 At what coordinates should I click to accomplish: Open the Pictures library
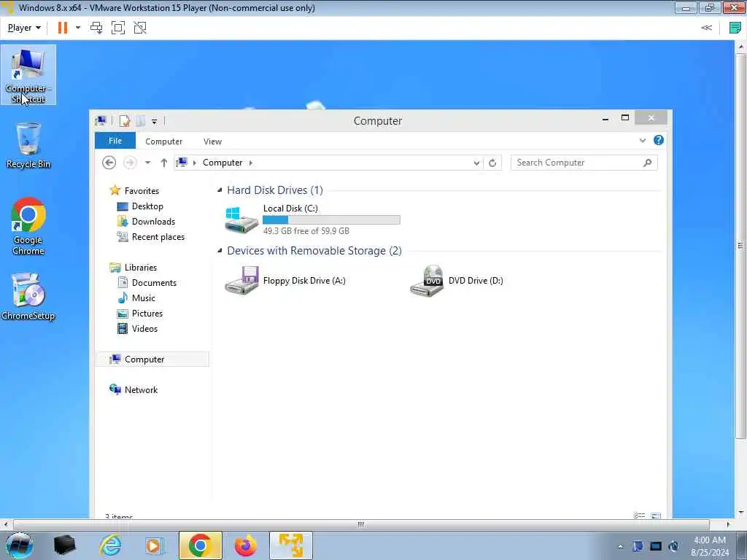[147, 314]
